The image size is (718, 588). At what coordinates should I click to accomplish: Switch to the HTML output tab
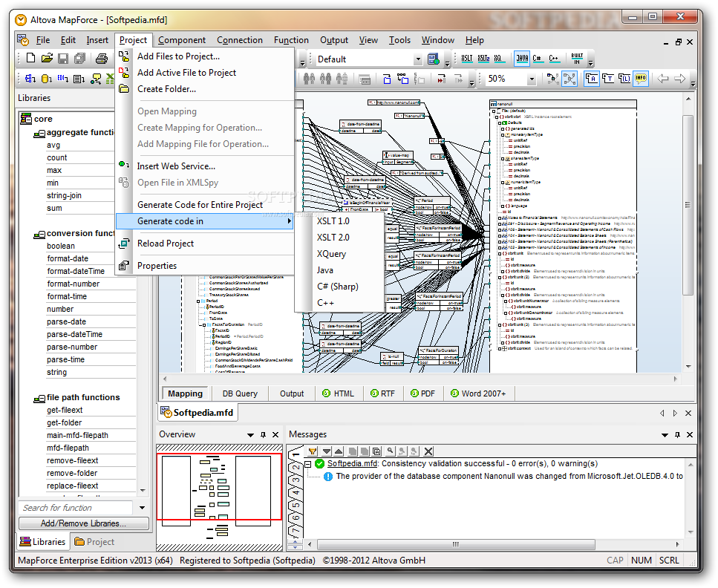pos(339,393)
